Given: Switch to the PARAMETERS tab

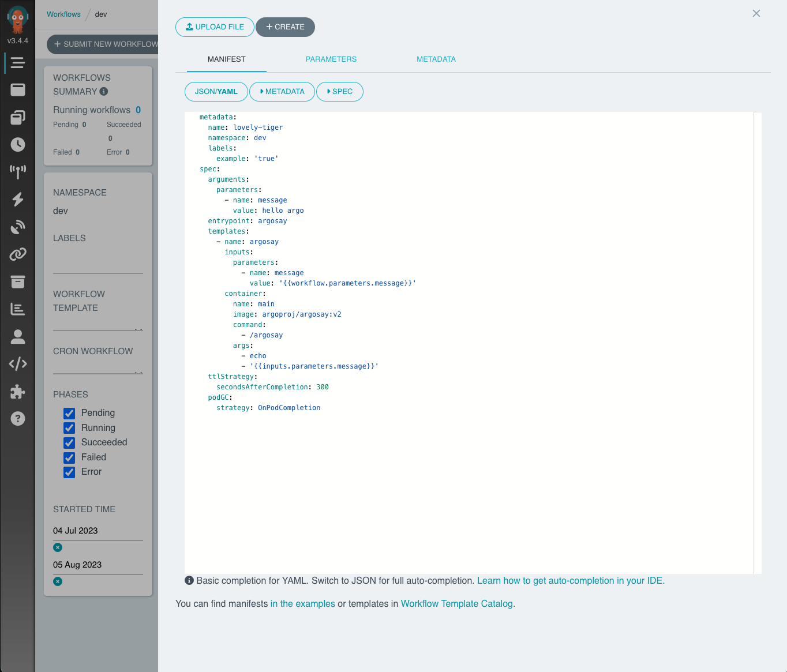Looking at the screenshot, I should coord(331,59).
